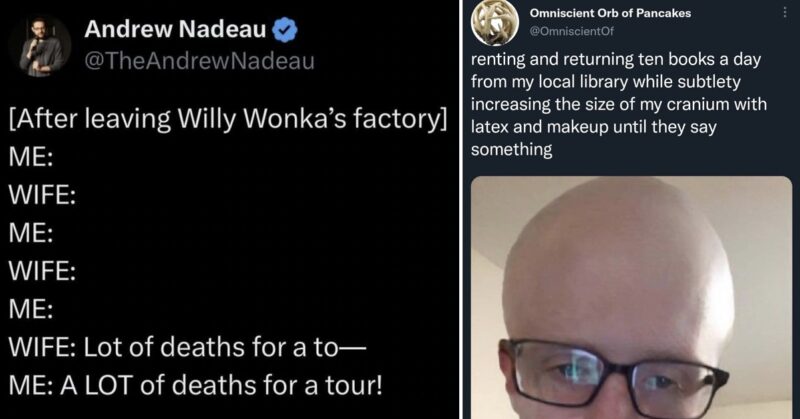The height and width of the screenshot is (419, 800).
Task: Click the phrase "latex and makeup"
Action: 540,127
